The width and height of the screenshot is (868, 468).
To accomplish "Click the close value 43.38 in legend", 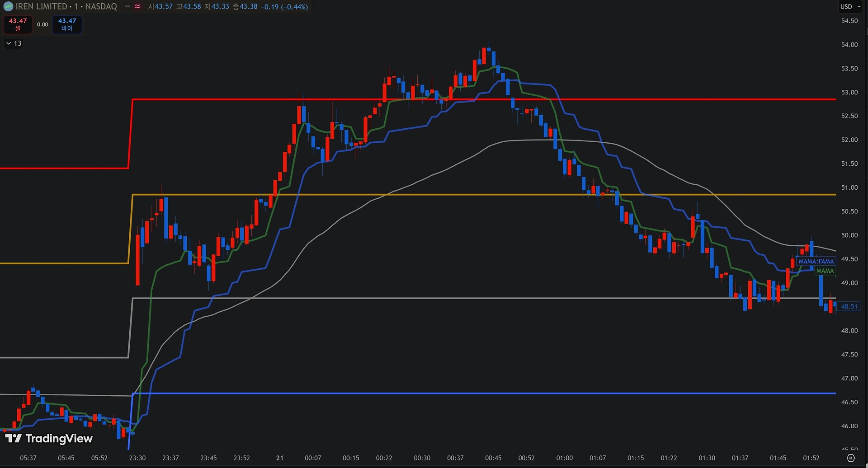I will [248, 7].
